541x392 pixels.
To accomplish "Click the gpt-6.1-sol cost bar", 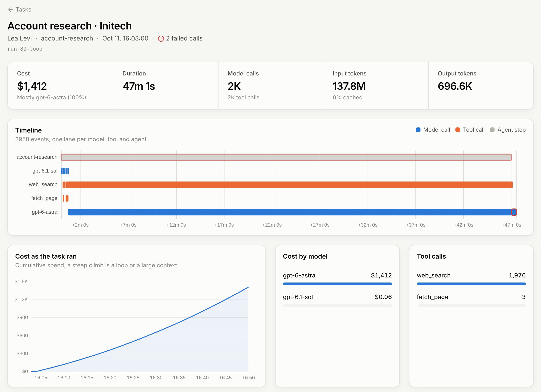I will click(x=337, y=306).
